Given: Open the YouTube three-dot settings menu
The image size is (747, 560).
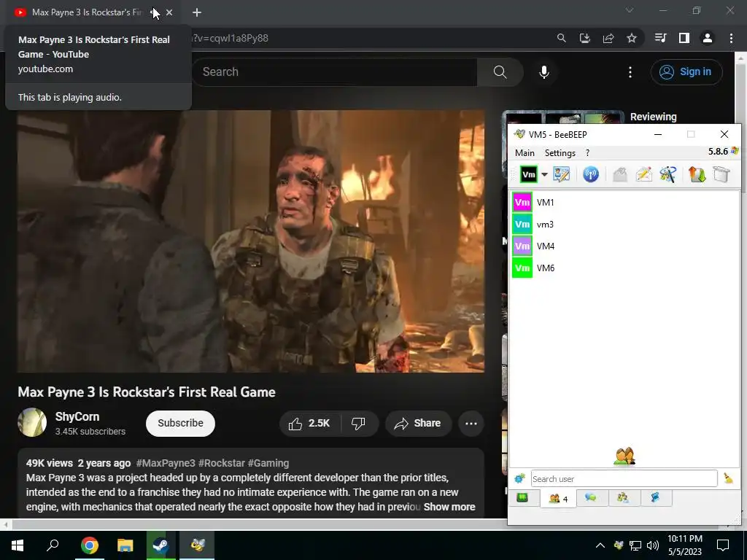Looking at the screenshot, I should [630, 72].
